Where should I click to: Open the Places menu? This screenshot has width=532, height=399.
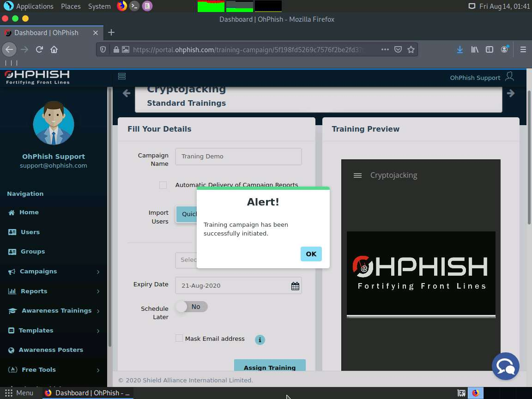coord(71,6)
